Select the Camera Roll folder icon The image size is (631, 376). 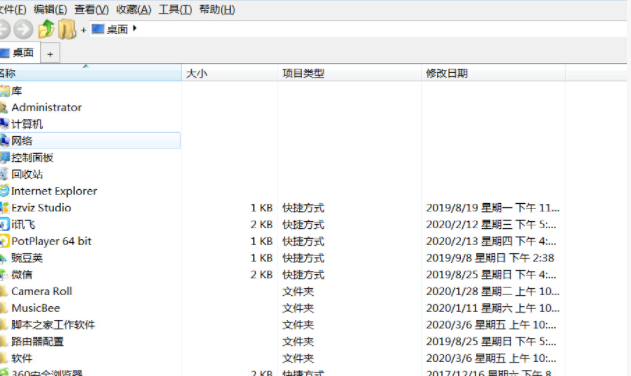pyautogui.click(x=4, y=291)
